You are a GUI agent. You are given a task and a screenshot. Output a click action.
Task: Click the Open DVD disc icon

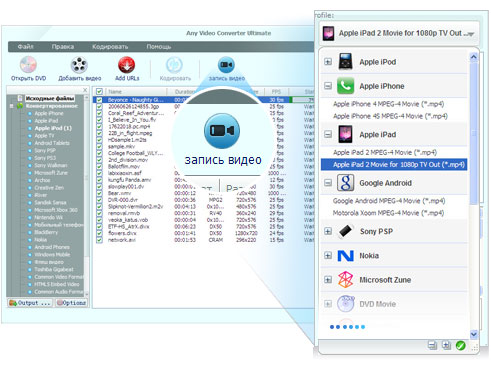coord(28,64)
